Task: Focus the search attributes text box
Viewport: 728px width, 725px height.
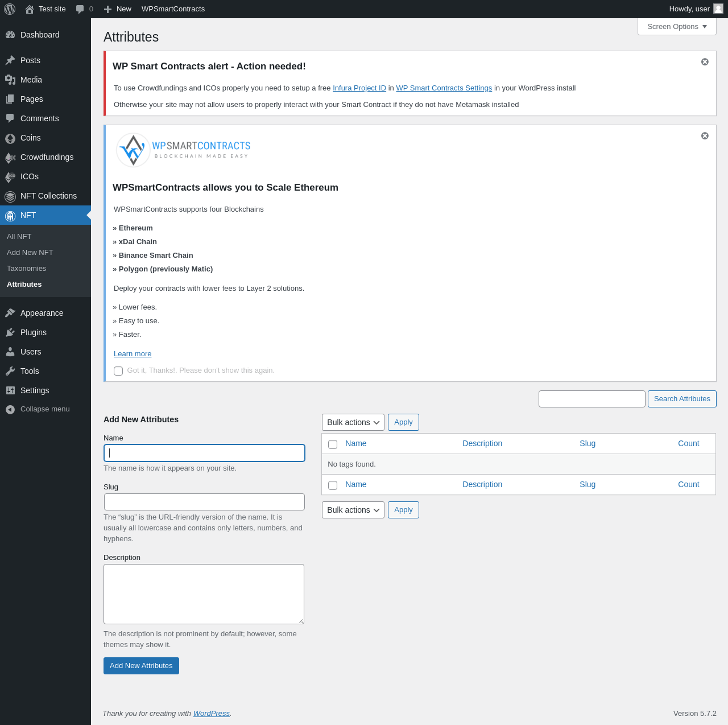Action: pos(592,399)
